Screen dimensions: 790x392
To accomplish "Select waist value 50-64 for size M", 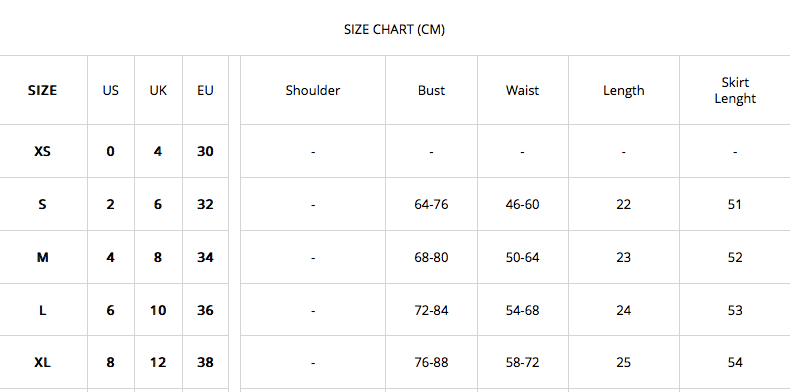I will pos(522,257).
